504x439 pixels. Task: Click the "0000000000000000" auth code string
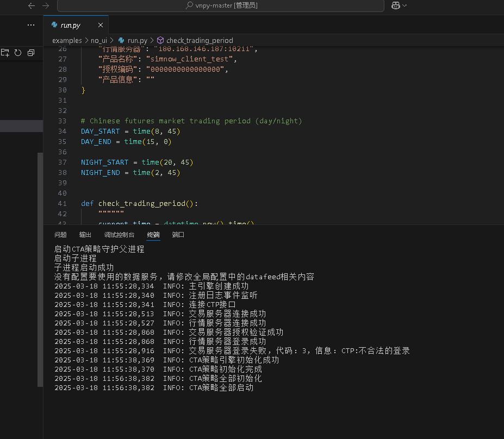pyautogui.click(x=185, y=70)
